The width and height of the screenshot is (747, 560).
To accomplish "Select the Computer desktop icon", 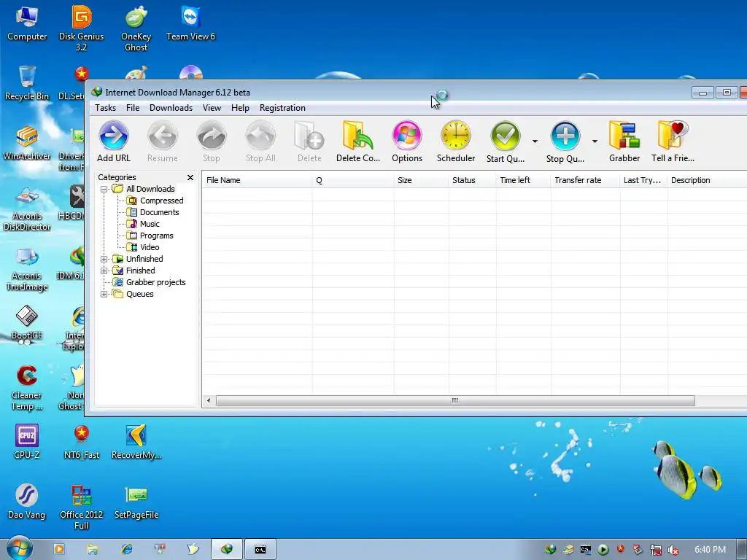I will click(x=27, y=24).
